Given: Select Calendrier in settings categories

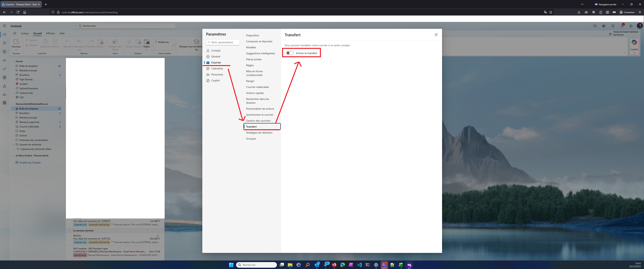Looking at the screenshot, I should (x=217, y=68).
